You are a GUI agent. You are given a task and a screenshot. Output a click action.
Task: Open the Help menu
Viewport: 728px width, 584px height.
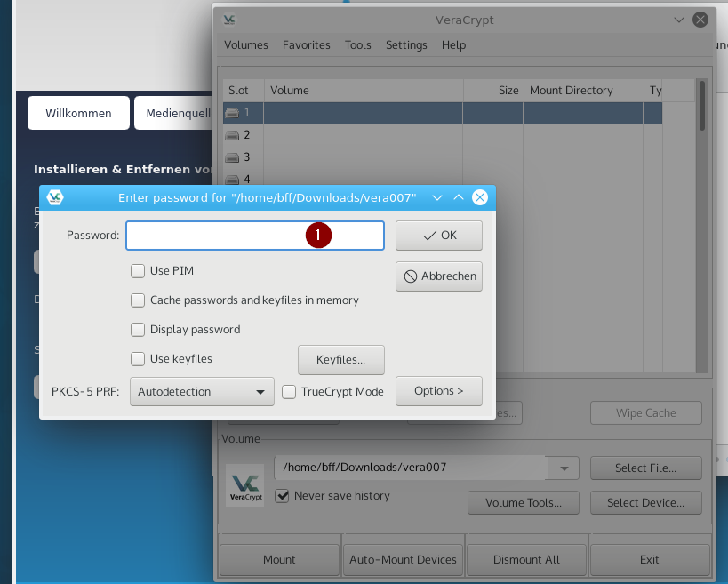pos(453,45)
